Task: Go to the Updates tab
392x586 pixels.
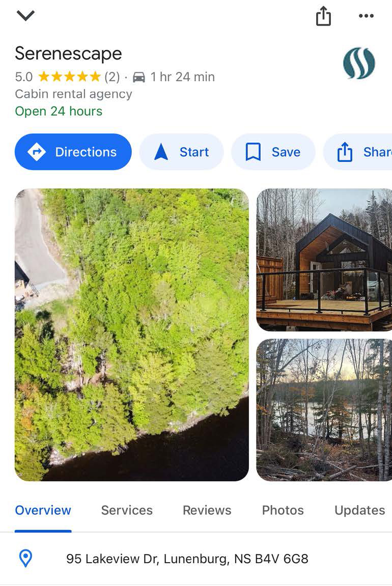Action: [x=360, y=510]
